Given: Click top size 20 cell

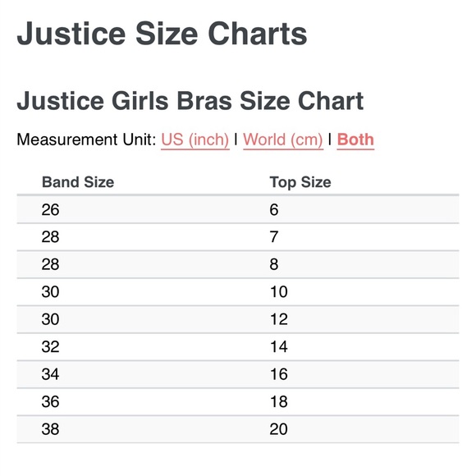Looking at the screenshot, I should click(x=278, y=429).
